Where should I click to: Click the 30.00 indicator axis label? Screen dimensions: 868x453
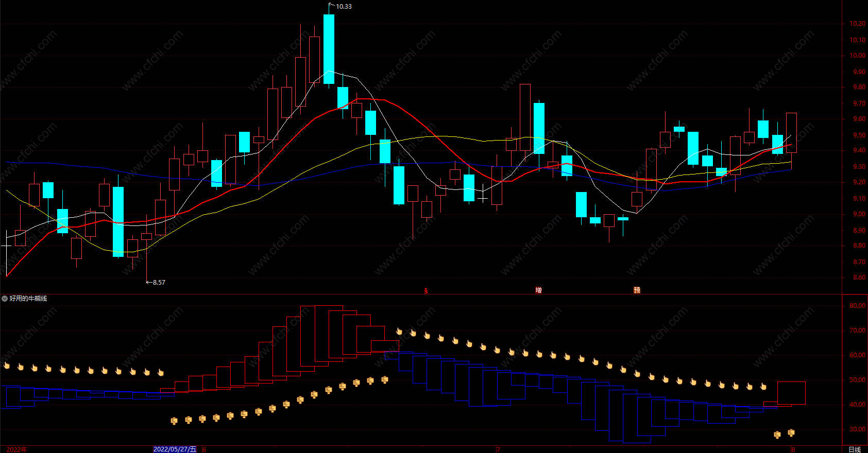[x=858, y=429]
